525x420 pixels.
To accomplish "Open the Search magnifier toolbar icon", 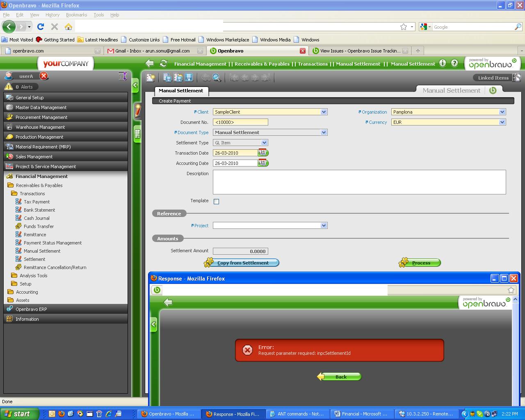I will click(217, 78).
